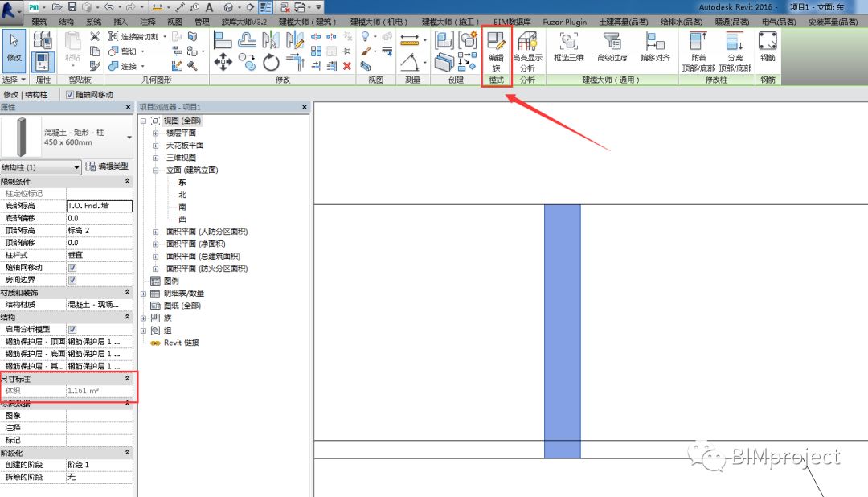The height and width of the screenshot is (497, 868).
Task: Select the Demolish hammer tool
Action: pos(192,66)
